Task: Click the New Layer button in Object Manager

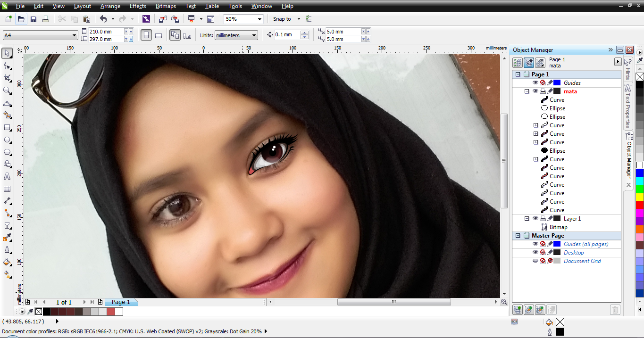Action: pos(517,310)
